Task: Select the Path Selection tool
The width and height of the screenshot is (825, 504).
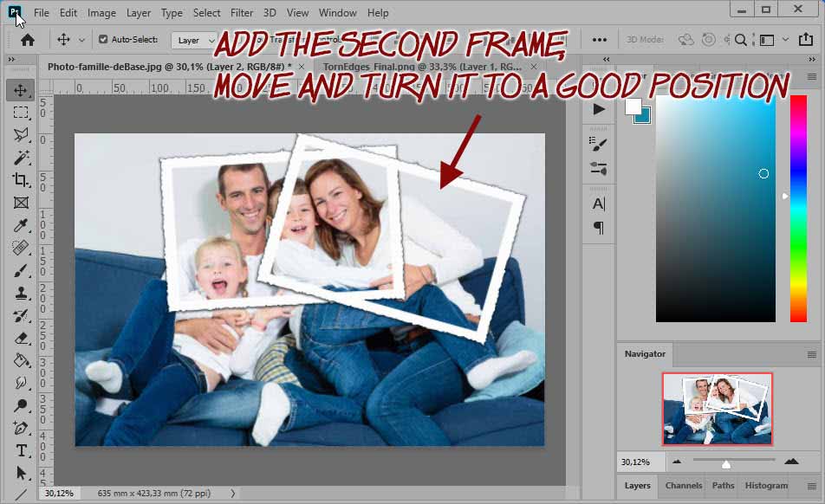Action: pos(21,473)
